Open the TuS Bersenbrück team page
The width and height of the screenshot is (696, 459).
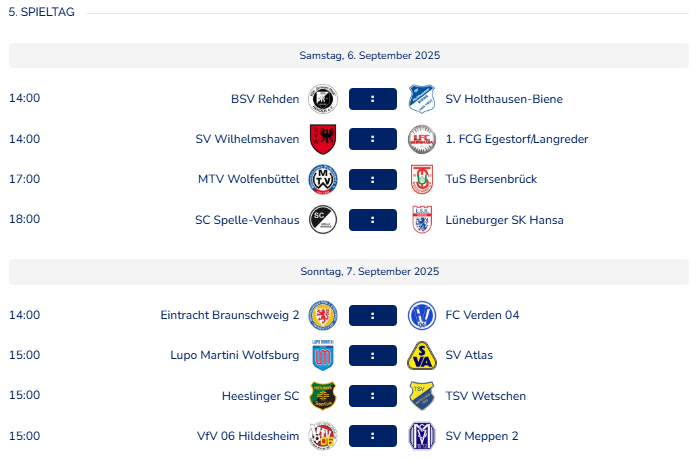[x=491, y=179]
